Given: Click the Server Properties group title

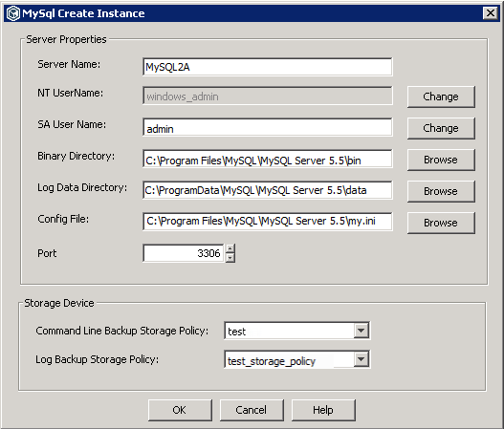Looking at the screenshot, I should 66,39.
